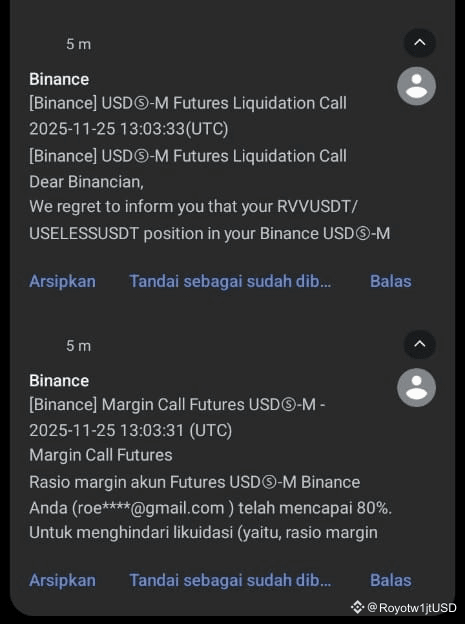465x624 pixels.
Task: Open Binance sender name above Liquidation Call subject
Action: tap(59, 79)
